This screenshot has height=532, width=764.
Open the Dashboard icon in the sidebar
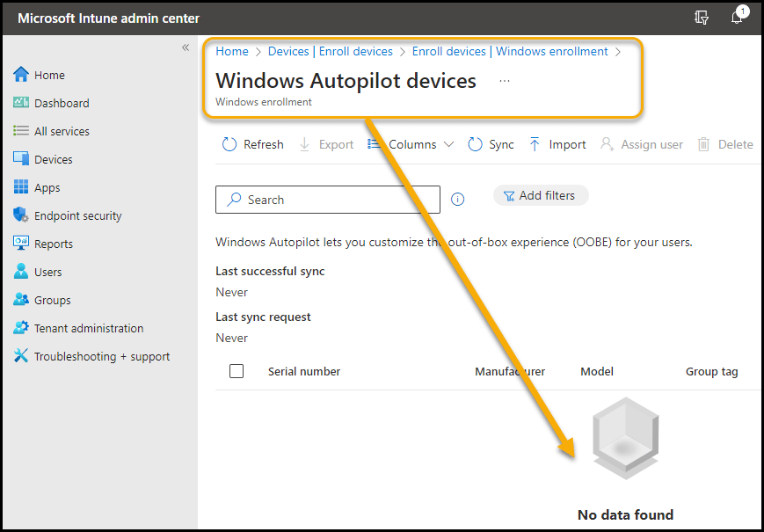[x=21, y=103]
